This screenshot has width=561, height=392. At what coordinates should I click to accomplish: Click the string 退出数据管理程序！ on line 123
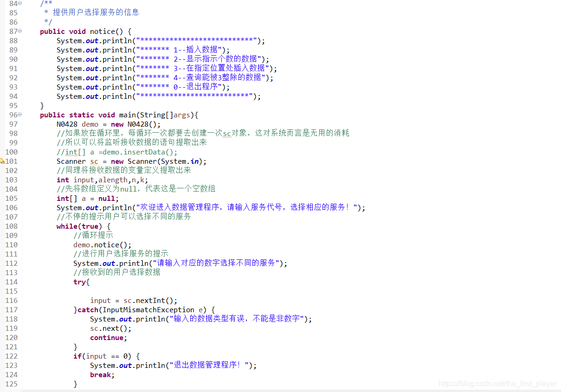(x=209, y=365)
